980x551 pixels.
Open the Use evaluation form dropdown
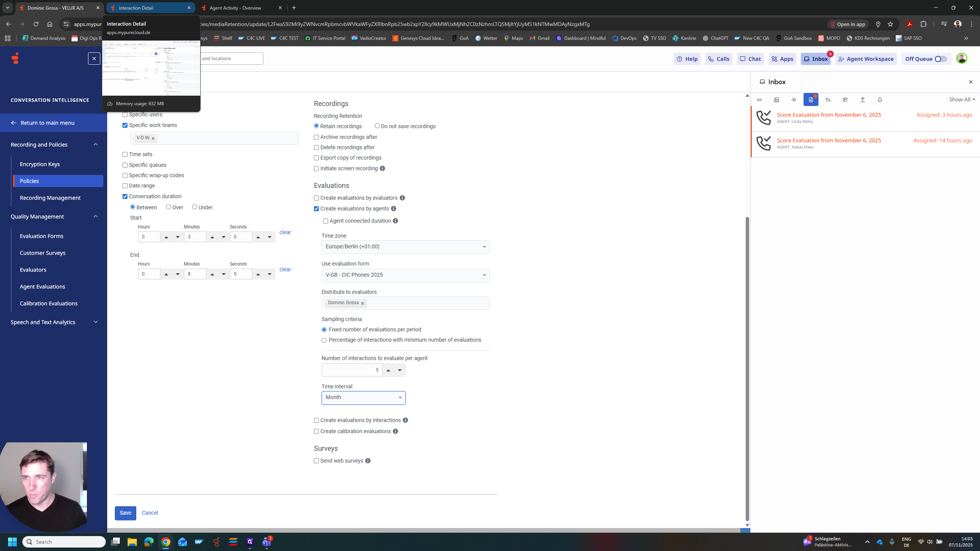pos(405,275)
